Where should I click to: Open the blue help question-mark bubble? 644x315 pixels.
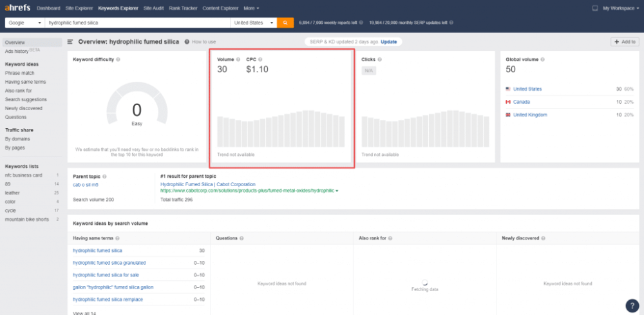(x=632, y=305)
